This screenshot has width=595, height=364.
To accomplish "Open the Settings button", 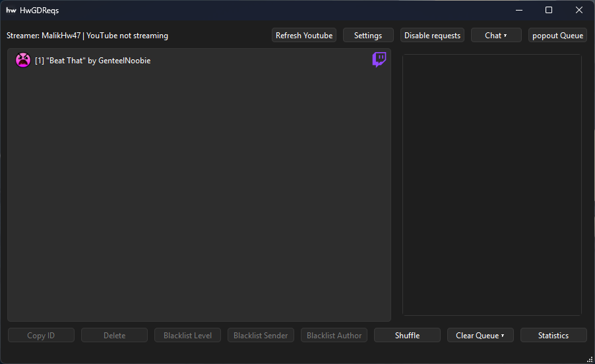I will (368, 35).
